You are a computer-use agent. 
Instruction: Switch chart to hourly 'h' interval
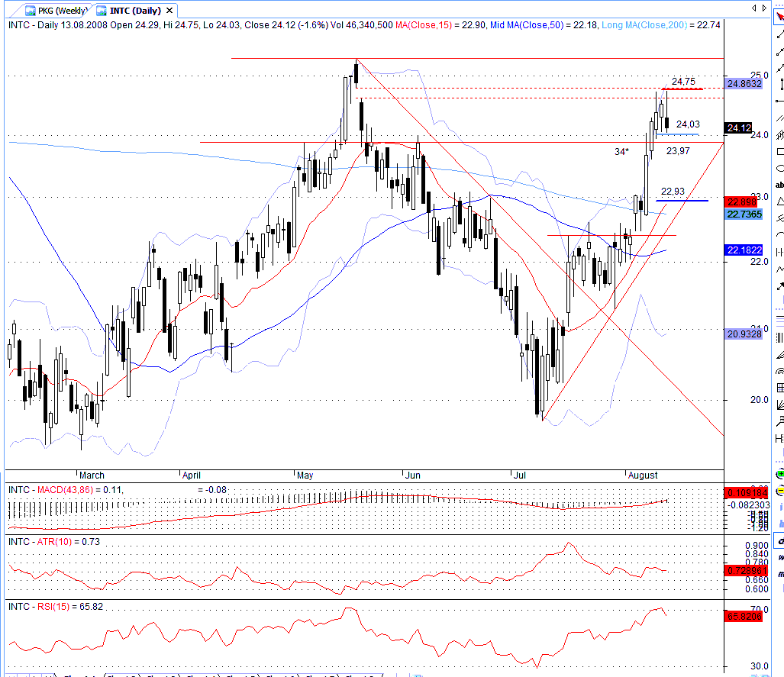coord(780,524)
